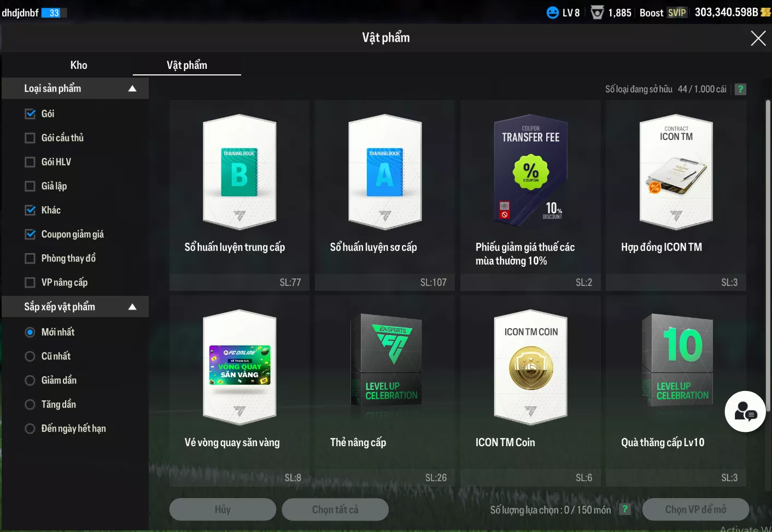This screenshot has height=532, width=772.
Task: Click the Hủy button
Action: 223,510
